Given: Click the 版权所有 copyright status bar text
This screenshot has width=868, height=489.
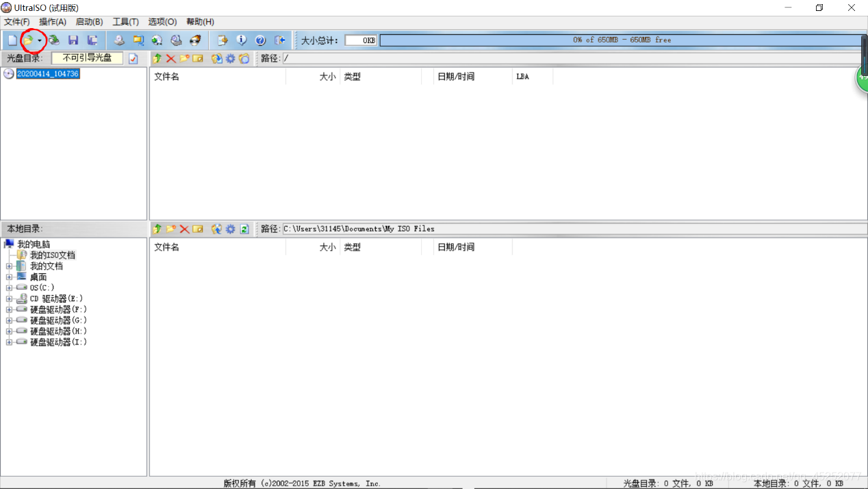Looking at the screenshot, I should pos(302,484).
